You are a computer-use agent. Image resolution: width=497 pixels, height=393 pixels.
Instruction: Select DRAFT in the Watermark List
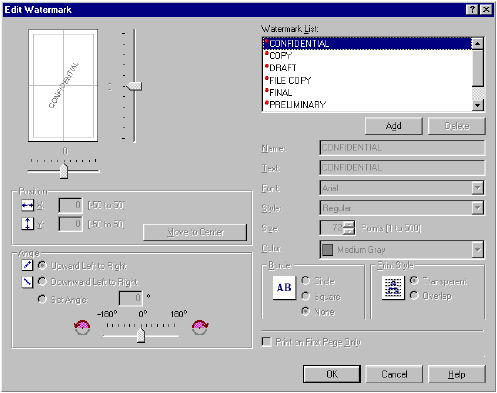point(367,68)
